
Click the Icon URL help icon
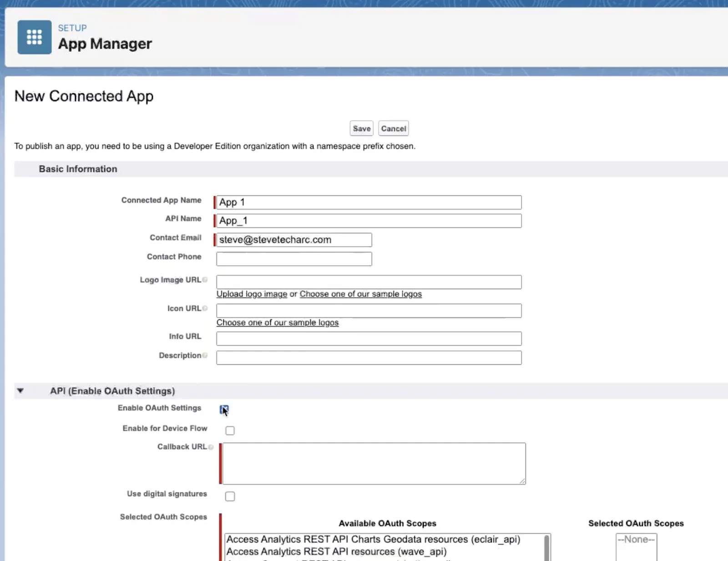(x=205, y=308)
